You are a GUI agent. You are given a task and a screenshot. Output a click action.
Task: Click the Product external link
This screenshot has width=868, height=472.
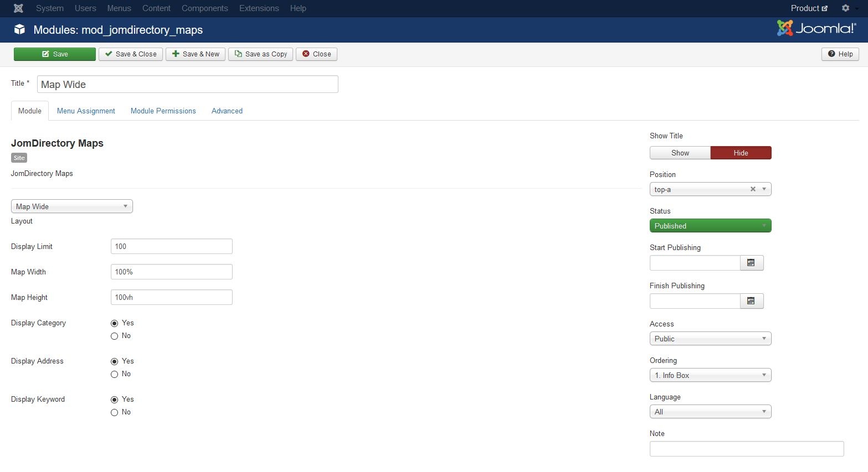(809, 8)
